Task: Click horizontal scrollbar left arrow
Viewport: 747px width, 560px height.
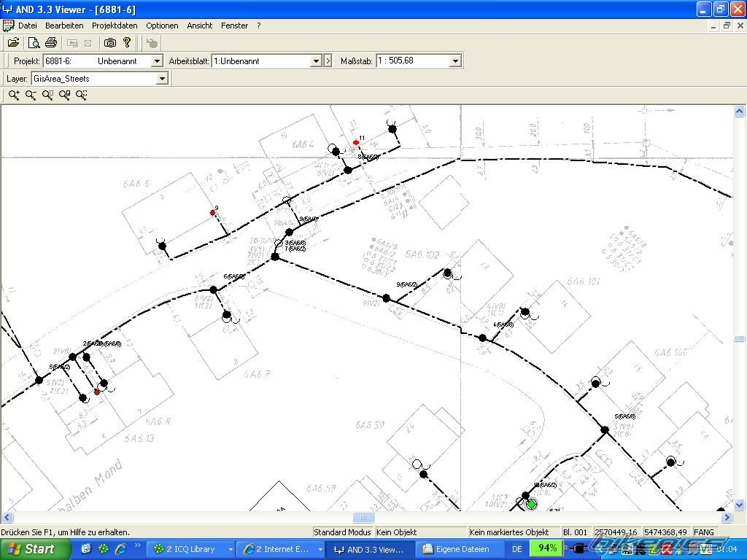Action: pos(7,517)
